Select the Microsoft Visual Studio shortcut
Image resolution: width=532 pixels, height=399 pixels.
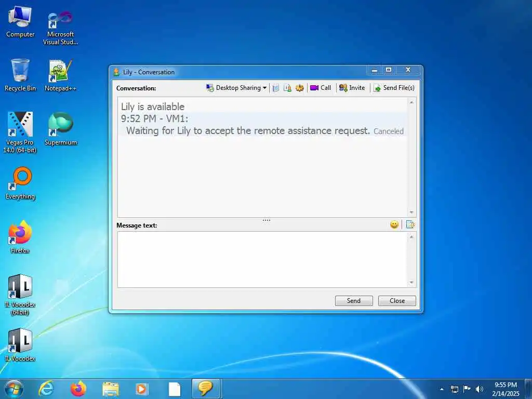pyautogui.click(x=60, y=28)
